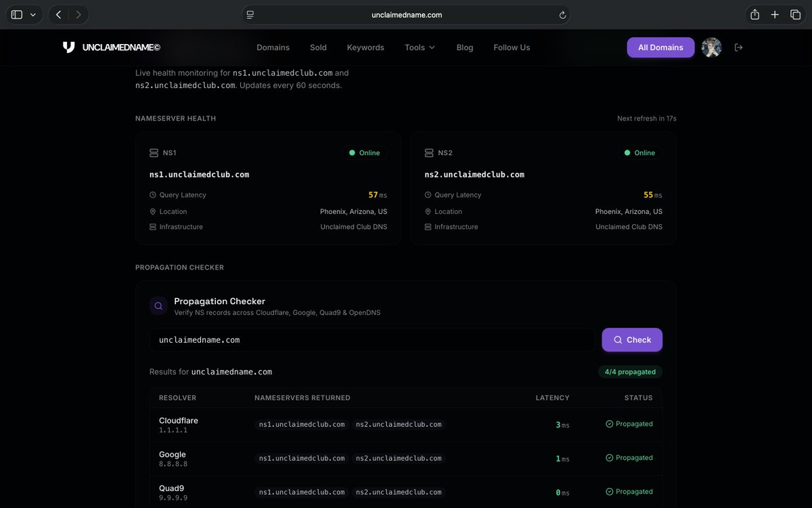Open the Safari share icon

tap(754, 14)
